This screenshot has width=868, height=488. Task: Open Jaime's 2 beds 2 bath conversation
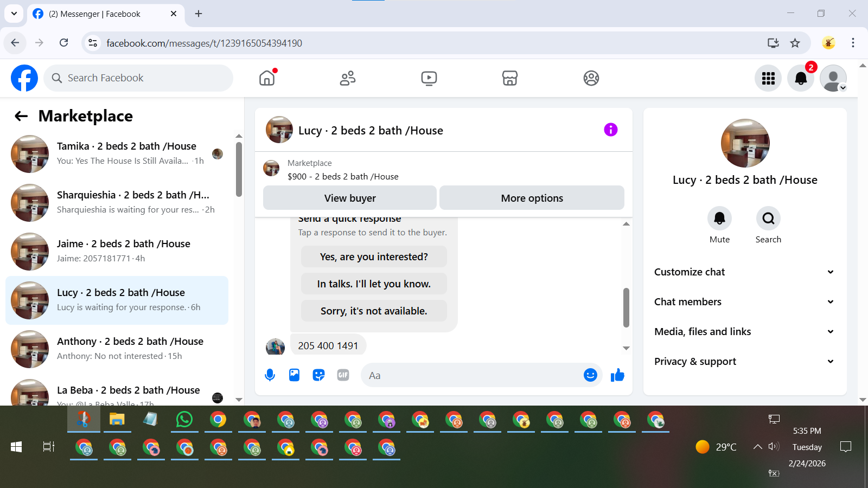coord(117,252)
